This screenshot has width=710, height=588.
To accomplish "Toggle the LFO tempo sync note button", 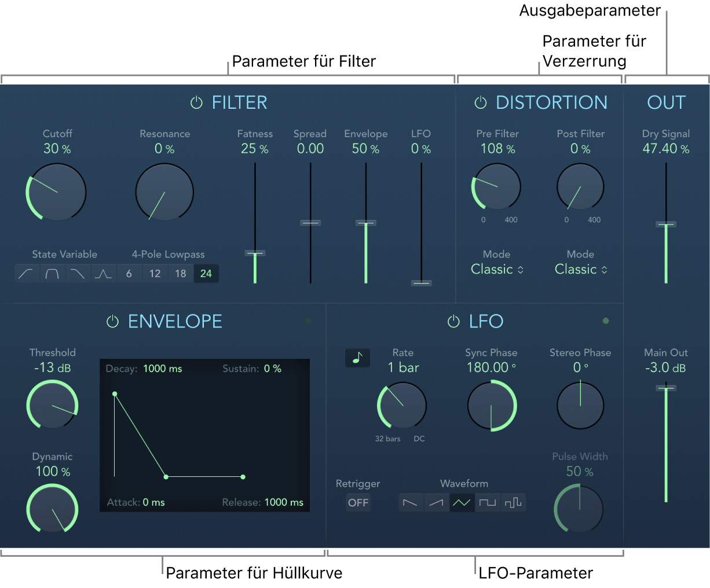I will click(357, 358).
